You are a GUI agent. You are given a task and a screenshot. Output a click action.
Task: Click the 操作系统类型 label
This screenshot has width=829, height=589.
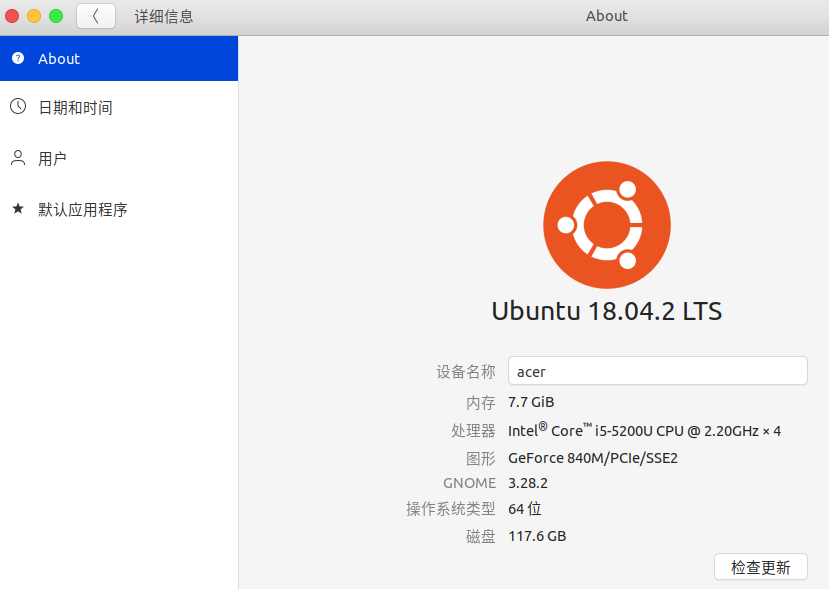tap(451, 509)
